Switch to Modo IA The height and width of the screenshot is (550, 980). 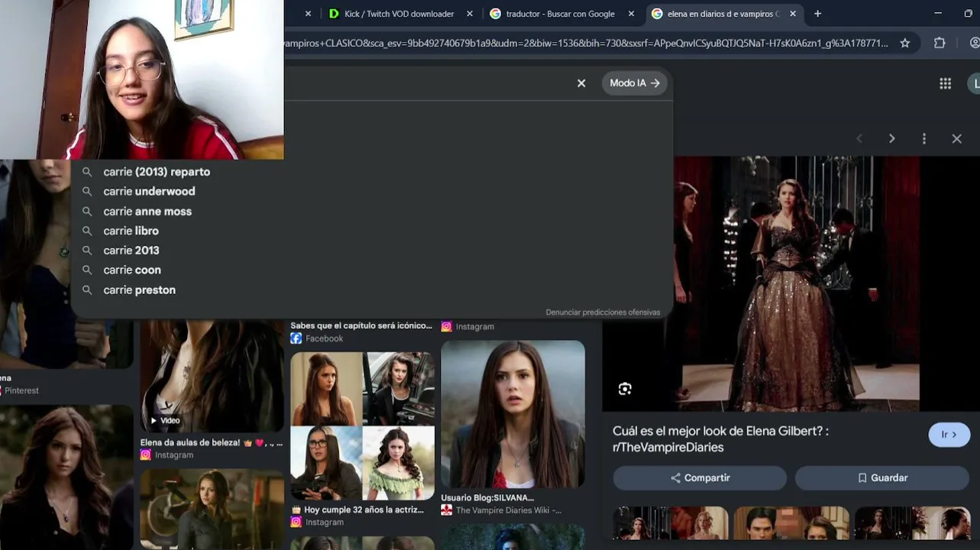point(635,83)
